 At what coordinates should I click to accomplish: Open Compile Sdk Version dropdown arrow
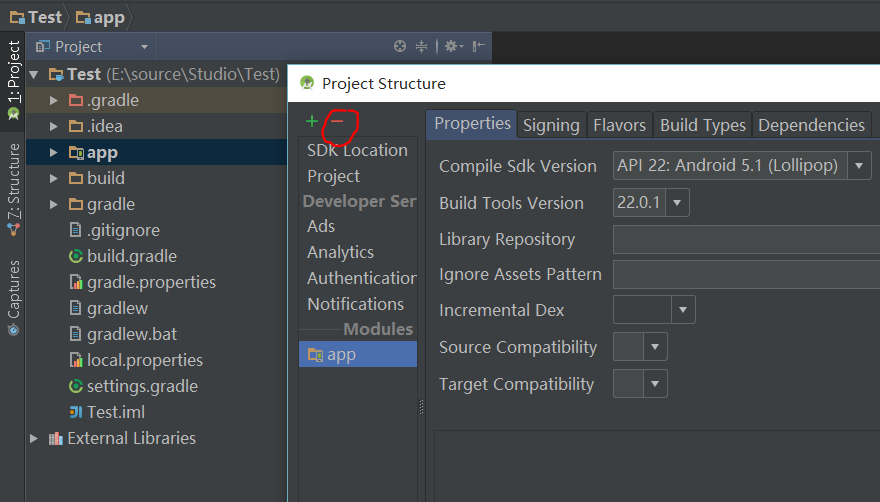coord(859,166)
